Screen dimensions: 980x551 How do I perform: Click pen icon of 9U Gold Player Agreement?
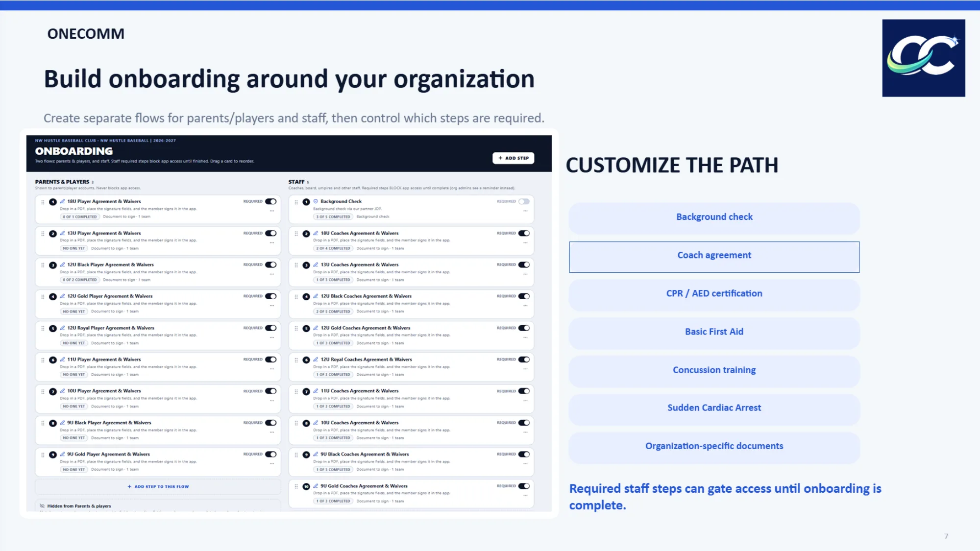(x=63, y=454)
